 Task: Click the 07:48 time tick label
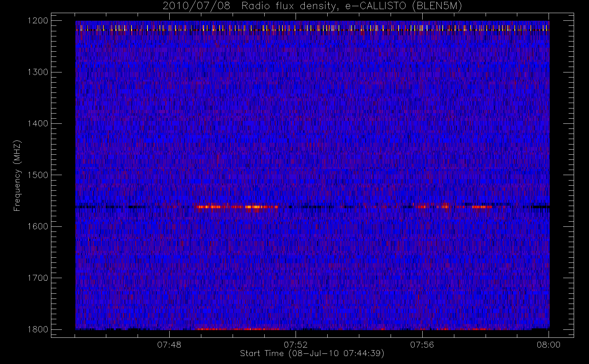pos(169,345)
